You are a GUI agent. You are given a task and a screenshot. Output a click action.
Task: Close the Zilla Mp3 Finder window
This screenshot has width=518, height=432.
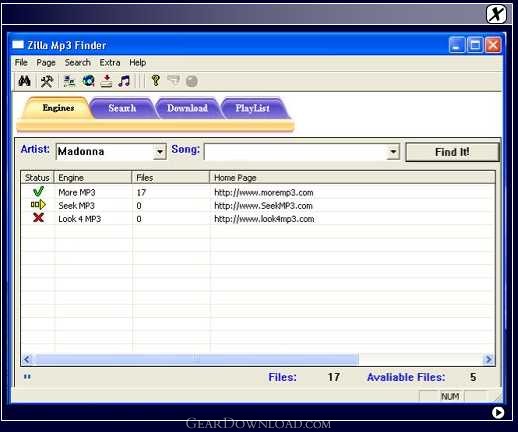click(x=493, y=45)
